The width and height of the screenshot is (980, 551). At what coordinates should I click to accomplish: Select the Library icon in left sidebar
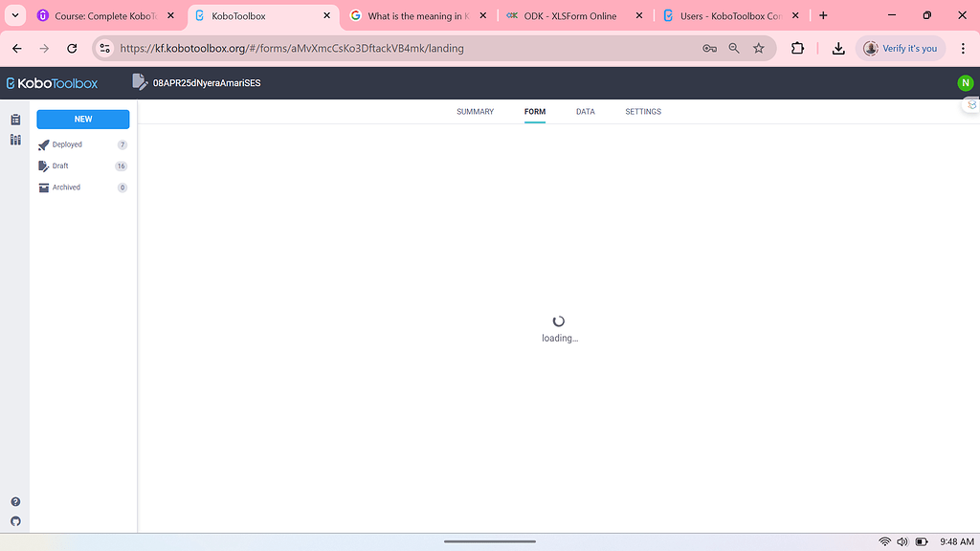(14, 140)
